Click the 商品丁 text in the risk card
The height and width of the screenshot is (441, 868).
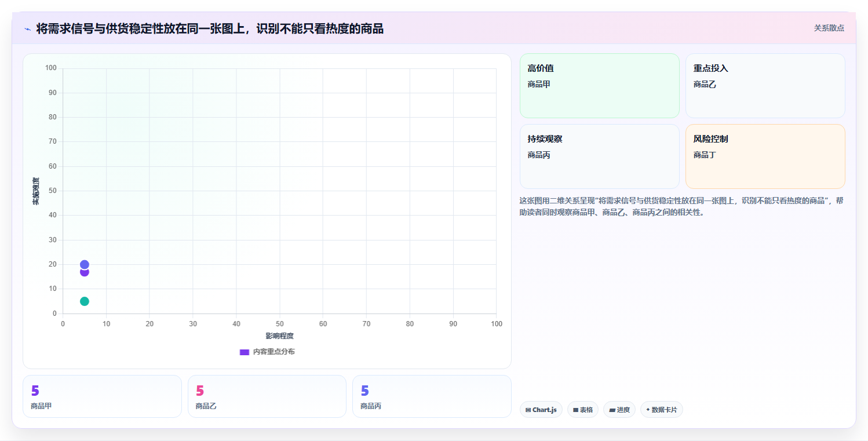coord(705,155)
